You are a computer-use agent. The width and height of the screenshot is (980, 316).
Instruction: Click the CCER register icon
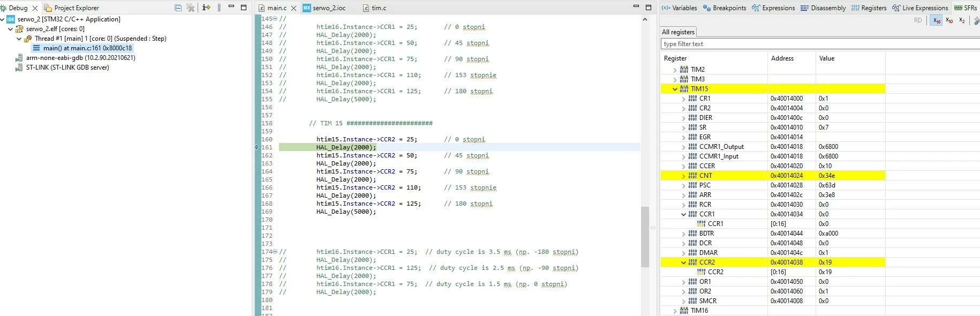pyautogui.click(x=692, y=166)
